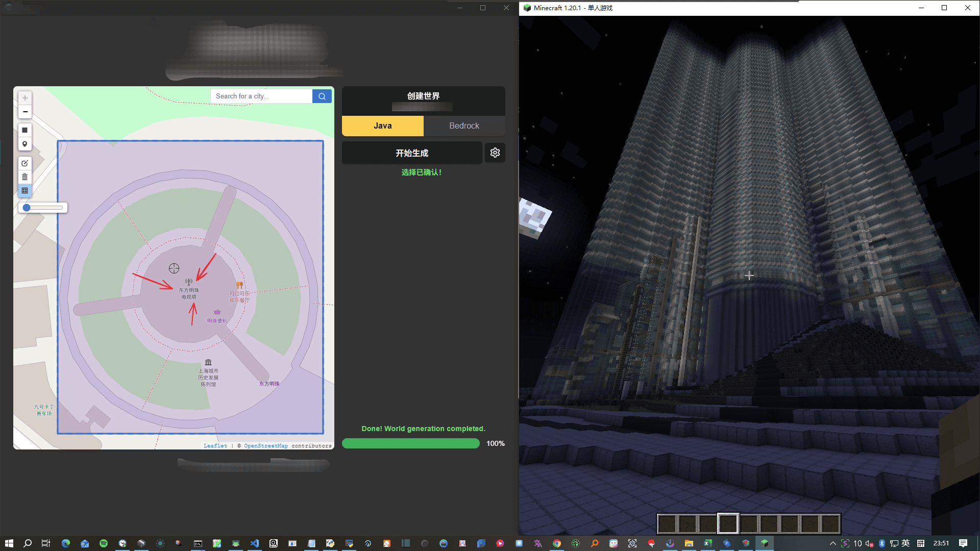Select the draw rectangle tool on map
Screen dimensions: 980x551
tap(24, 130)
